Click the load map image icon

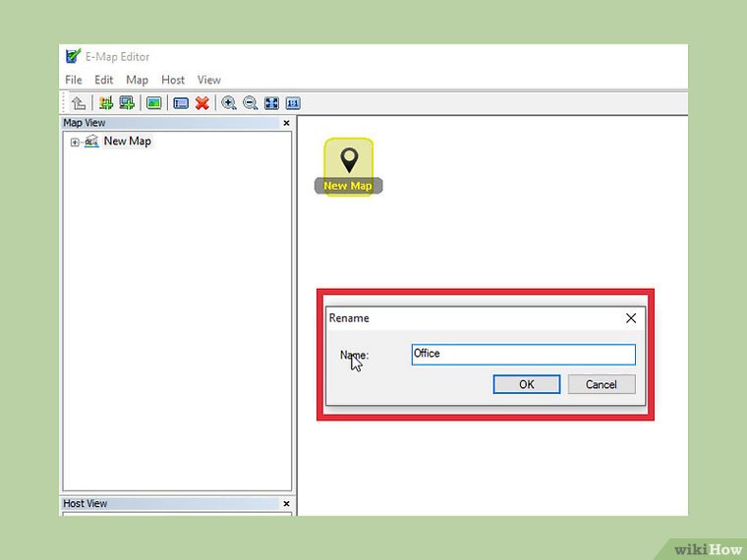(153, 103)
